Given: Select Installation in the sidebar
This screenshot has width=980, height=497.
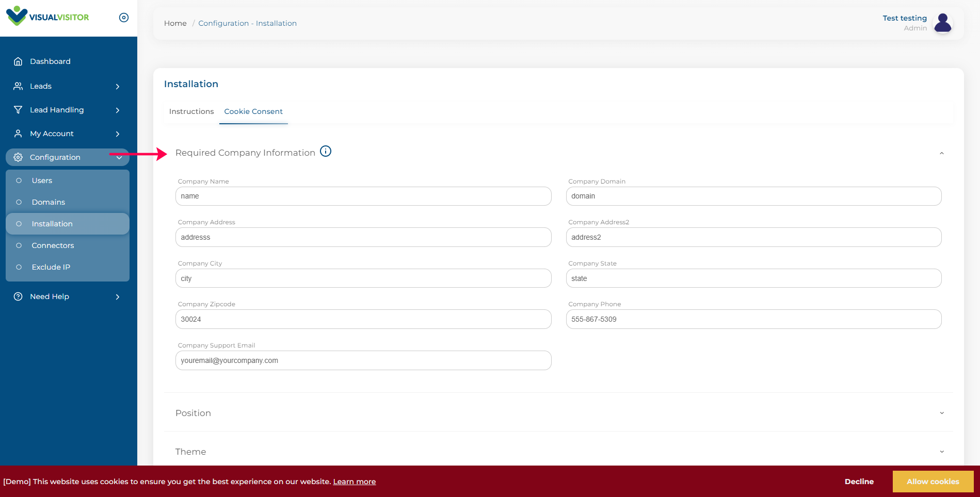Looking at the screenshot, I should pos(68,224).
